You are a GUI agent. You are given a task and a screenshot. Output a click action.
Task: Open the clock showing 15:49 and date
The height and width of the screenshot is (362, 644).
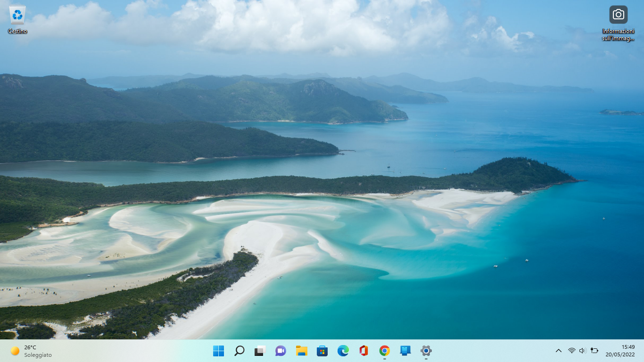click(x=620, y=351)
